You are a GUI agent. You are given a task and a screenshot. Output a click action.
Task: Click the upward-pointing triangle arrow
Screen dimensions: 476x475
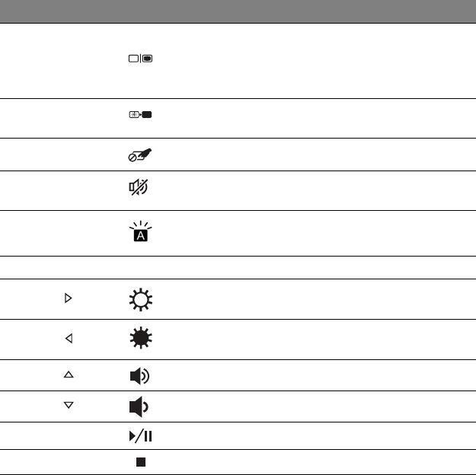coord(69,375)
